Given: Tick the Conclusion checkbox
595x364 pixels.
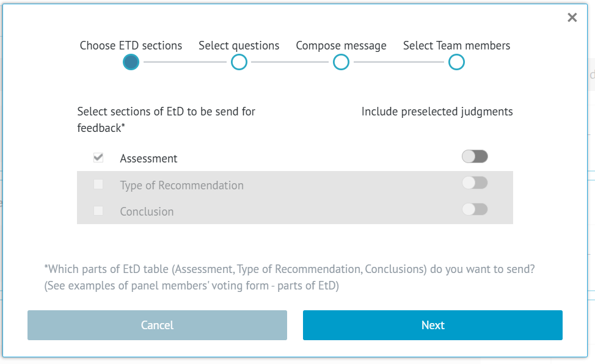Looking at the screenshot, I should click(98, 211).
